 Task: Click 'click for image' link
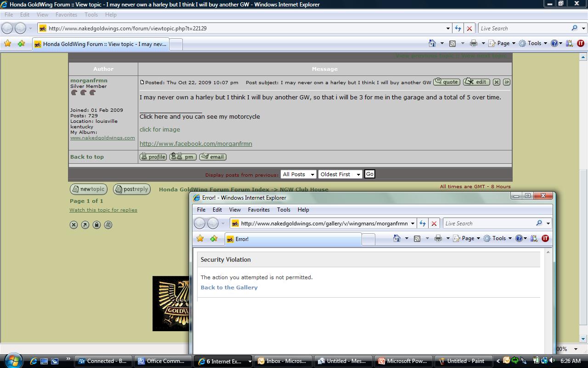pos(160,130)
